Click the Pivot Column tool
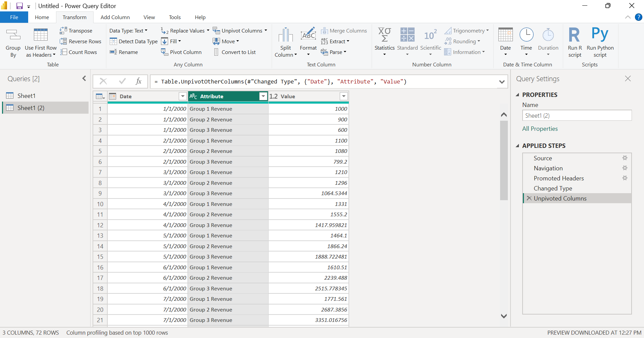This screenshot has width=644, height=338. point(181,52)
